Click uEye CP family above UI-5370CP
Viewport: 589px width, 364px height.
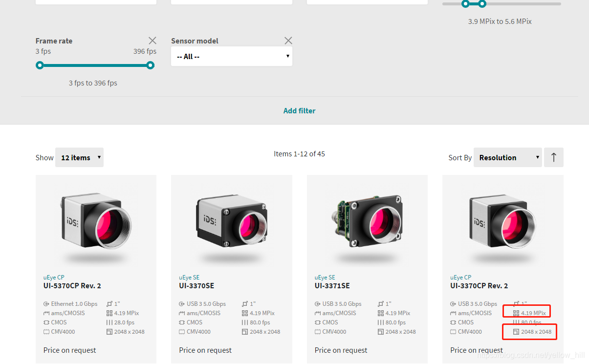[54, 278]
